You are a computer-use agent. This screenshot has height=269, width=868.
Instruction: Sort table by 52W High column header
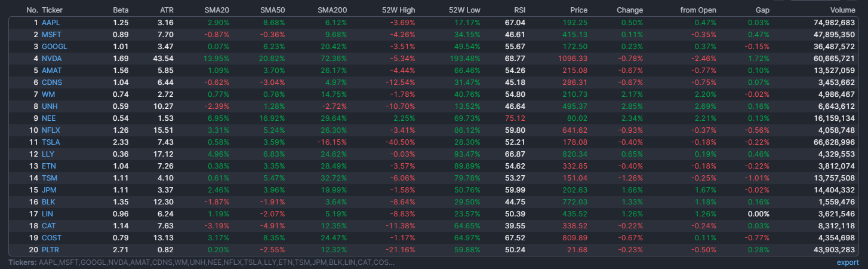[399, 10]
